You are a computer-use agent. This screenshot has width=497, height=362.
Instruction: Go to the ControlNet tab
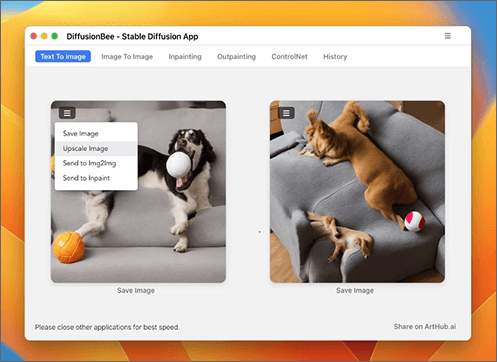tap(289, 57)
